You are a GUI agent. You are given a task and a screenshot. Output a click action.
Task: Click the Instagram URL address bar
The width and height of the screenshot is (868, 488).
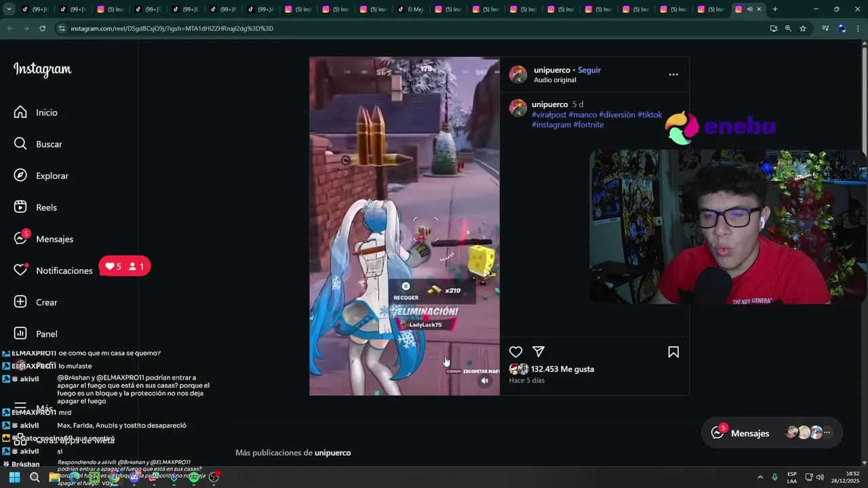click(x=407, y=28)
